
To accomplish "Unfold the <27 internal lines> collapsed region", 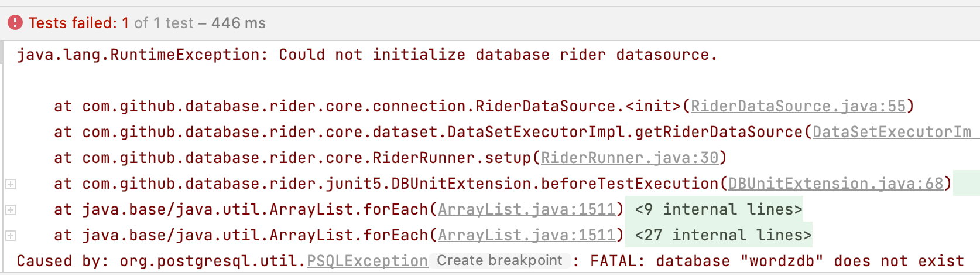I will pyautogui.click(x=723, y=235).
